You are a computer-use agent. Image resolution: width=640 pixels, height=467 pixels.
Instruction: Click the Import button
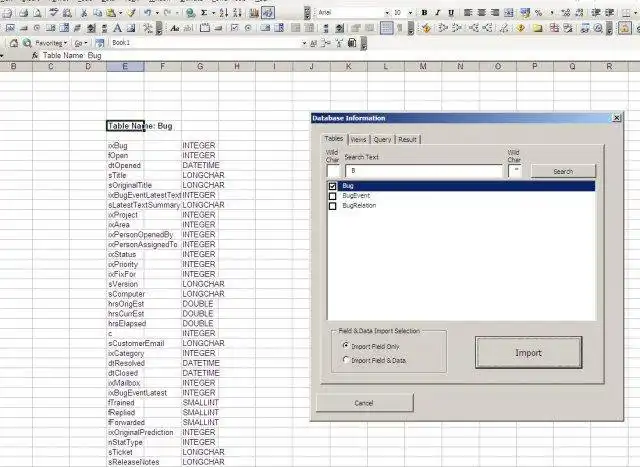click(x=529, y=353)
